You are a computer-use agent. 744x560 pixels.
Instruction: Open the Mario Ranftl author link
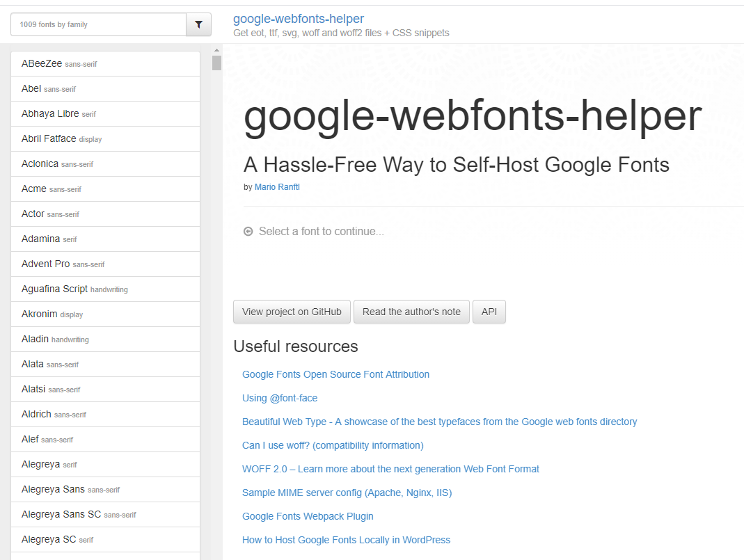277,187
